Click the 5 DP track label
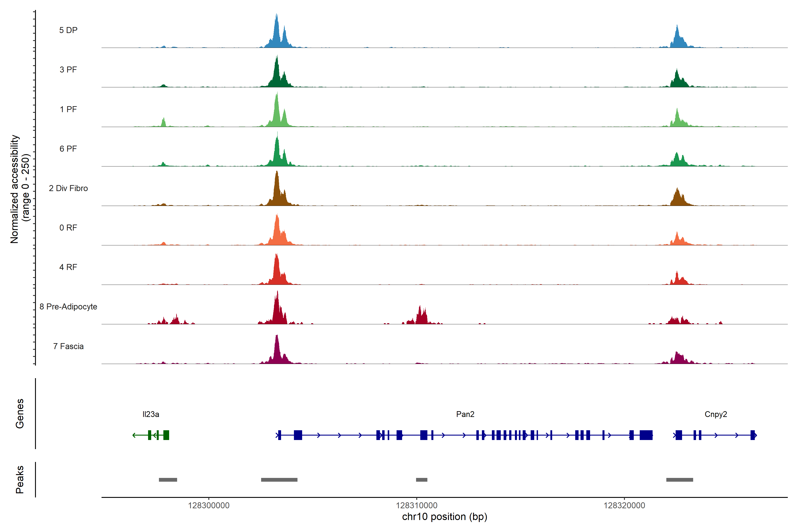The image size is (798, 532). coord(68,30)
